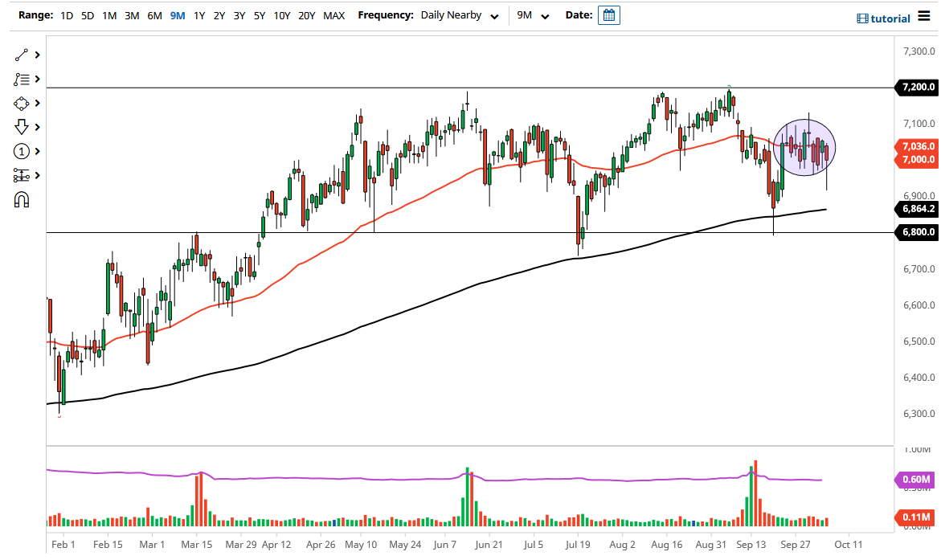
Task: Pick the arrow annotation tool
Action: 22,127
